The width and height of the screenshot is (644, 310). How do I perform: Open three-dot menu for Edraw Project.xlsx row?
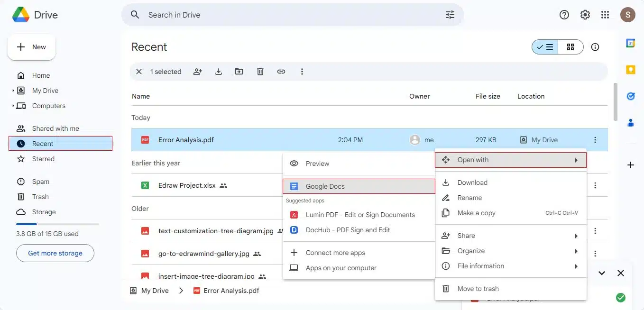(x=595, y=185)
